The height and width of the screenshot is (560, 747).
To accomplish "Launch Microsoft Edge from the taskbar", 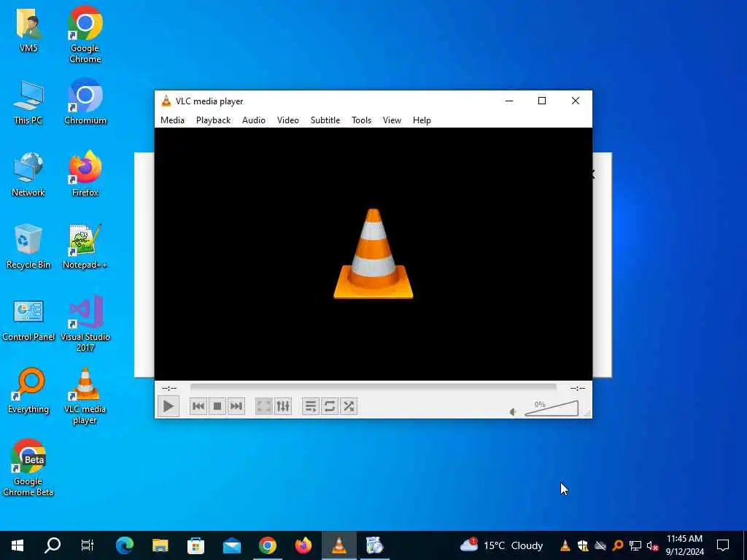I will click(125, 545).
